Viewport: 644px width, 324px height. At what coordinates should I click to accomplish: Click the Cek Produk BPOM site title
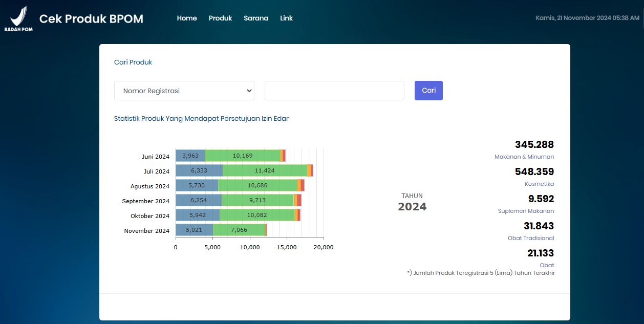pos(91,19)
